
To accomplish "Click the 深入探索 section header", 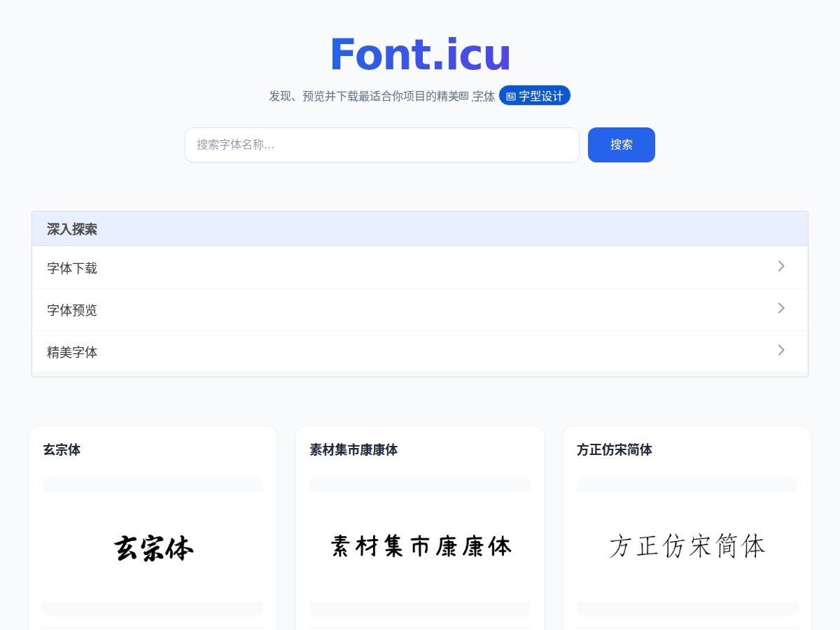I will tap(420, 229).
